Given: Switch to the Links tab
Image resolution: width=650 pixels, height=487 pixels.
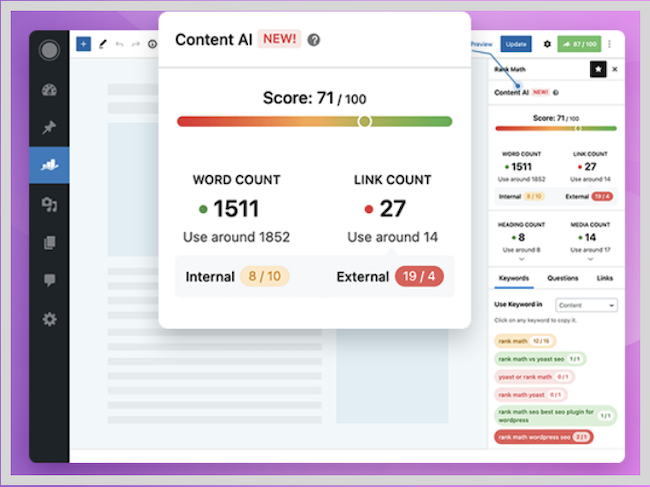Looking at the screenshot, I should (604, 278).
